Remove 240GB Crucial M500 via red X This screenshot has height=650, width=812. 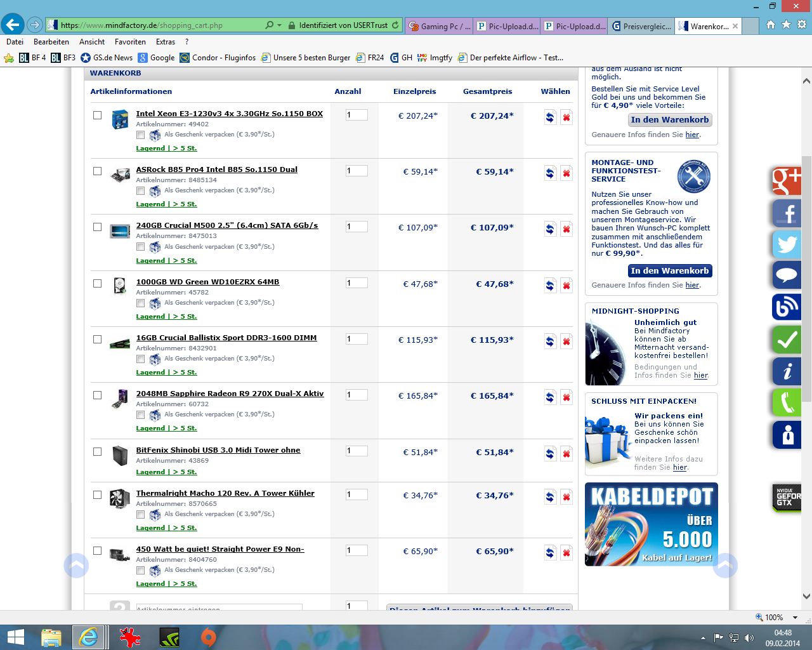566,229
